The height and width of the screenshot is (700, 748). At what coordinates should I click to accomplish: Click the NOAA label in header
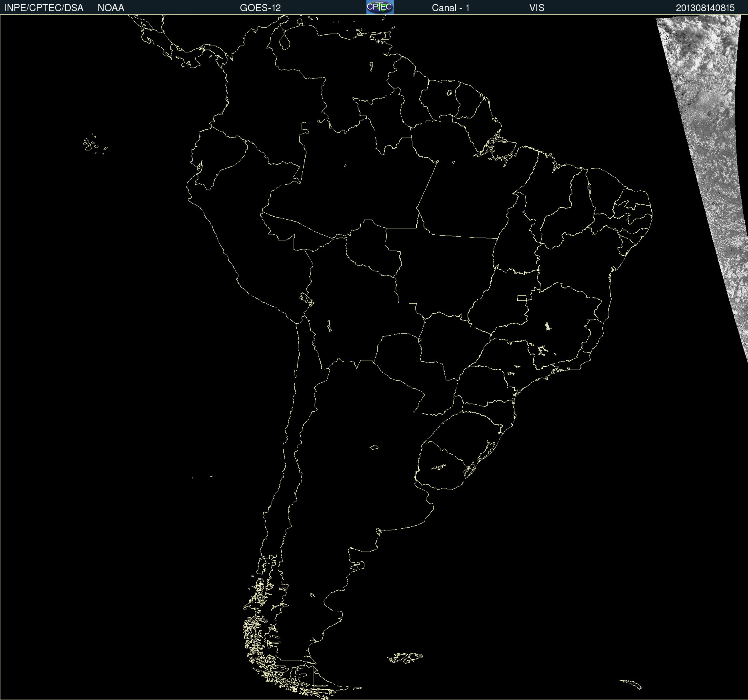coord(111,8)
